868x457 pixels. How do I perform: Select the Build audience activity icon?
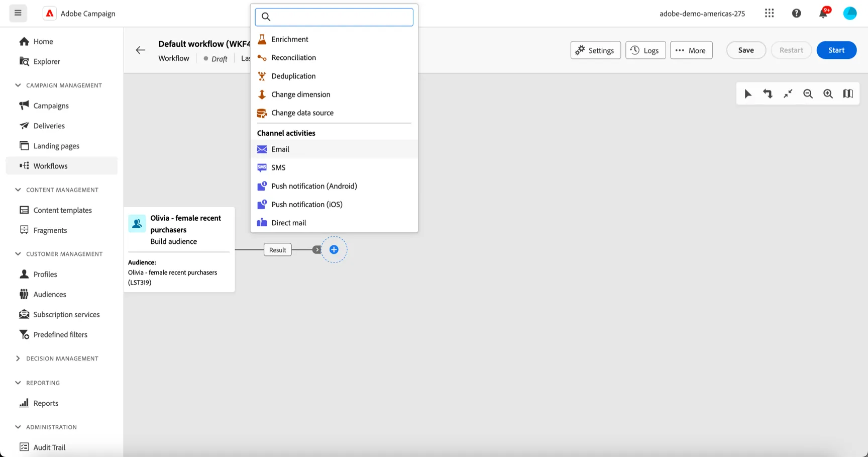click(x=137, y=224)
